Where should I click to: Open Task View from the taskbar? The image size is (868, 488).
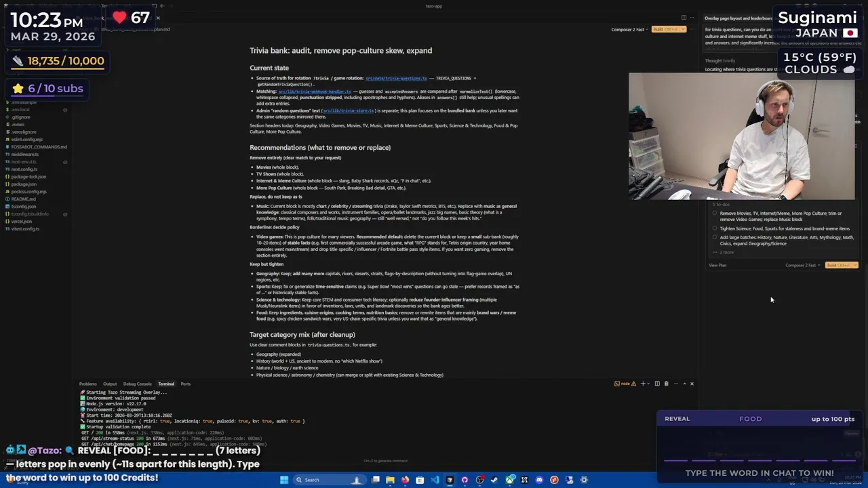pos(375,480)
